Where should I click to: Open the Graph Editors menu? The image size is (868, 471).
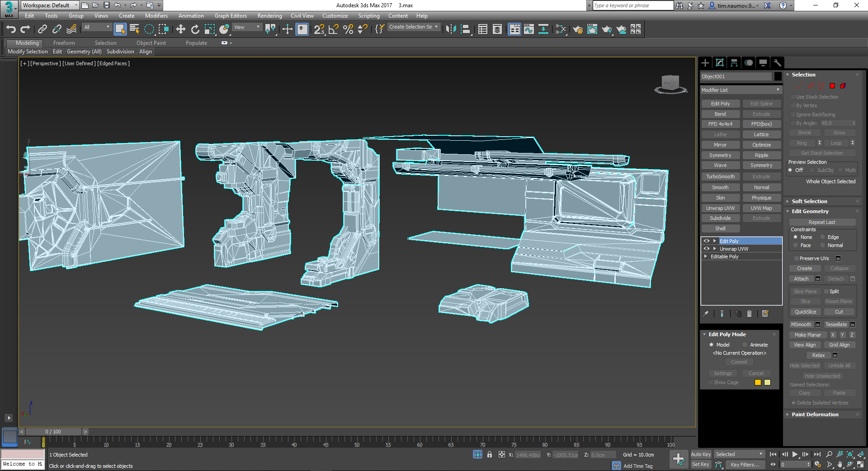tap(231, 16)
